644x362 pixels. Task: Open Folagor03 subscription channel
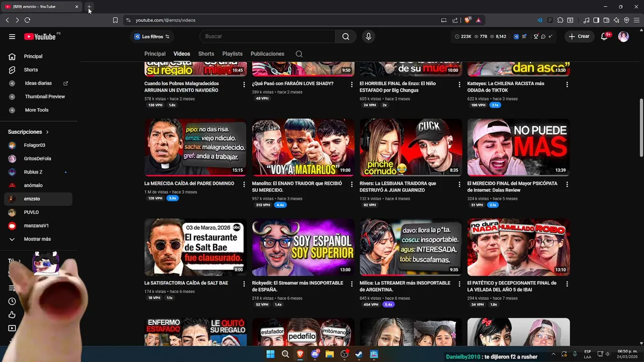38,145
